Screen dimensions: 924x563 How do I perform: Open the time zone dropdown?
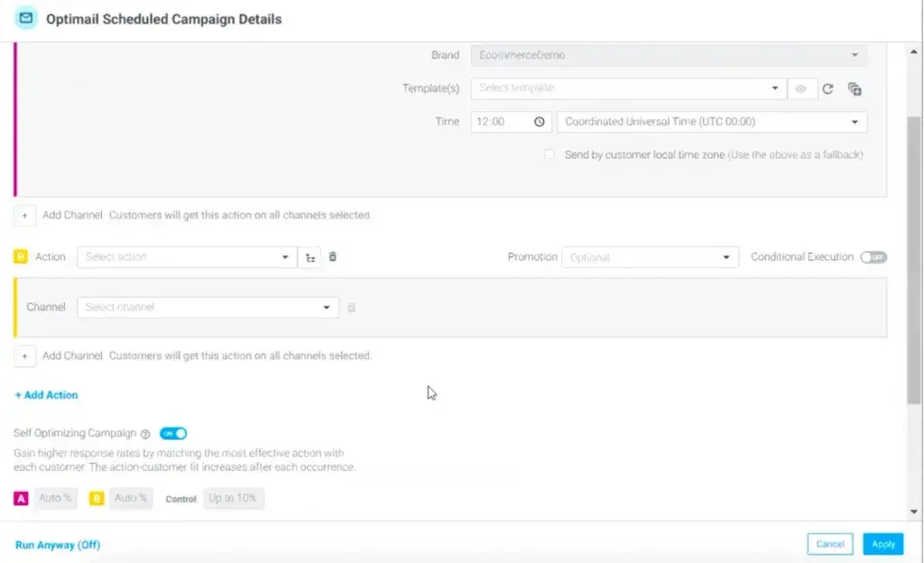[712, 122]
